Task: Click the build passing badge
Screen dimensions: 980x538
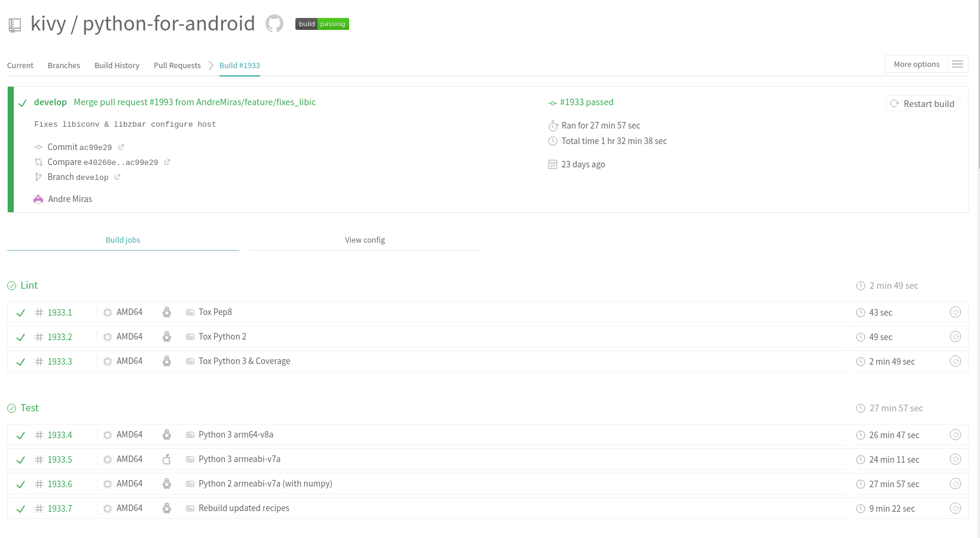Action: click(x=322, y=24)
